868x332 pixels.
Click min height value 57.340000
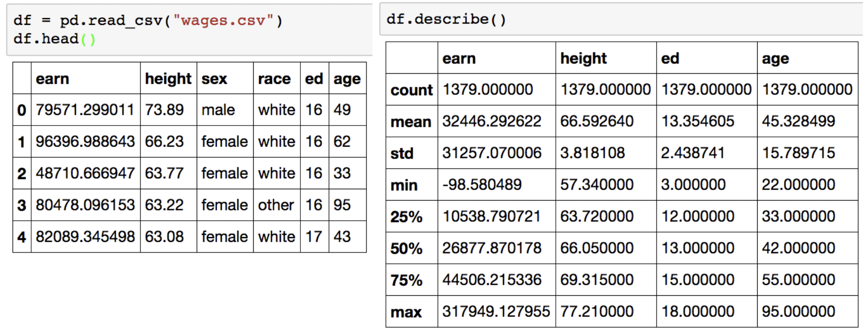coord(597,184)
